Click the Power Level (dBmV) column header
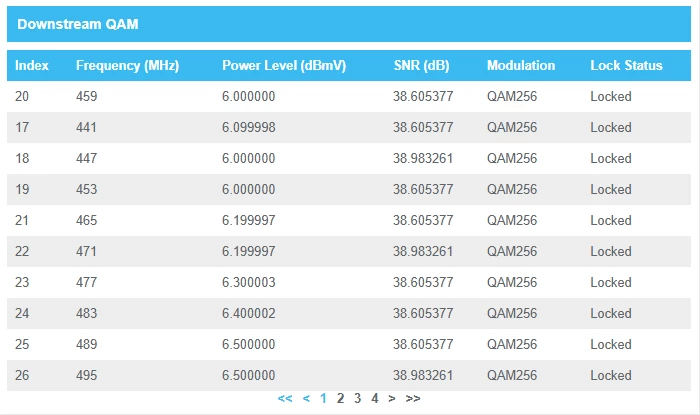 pos(284,66)
